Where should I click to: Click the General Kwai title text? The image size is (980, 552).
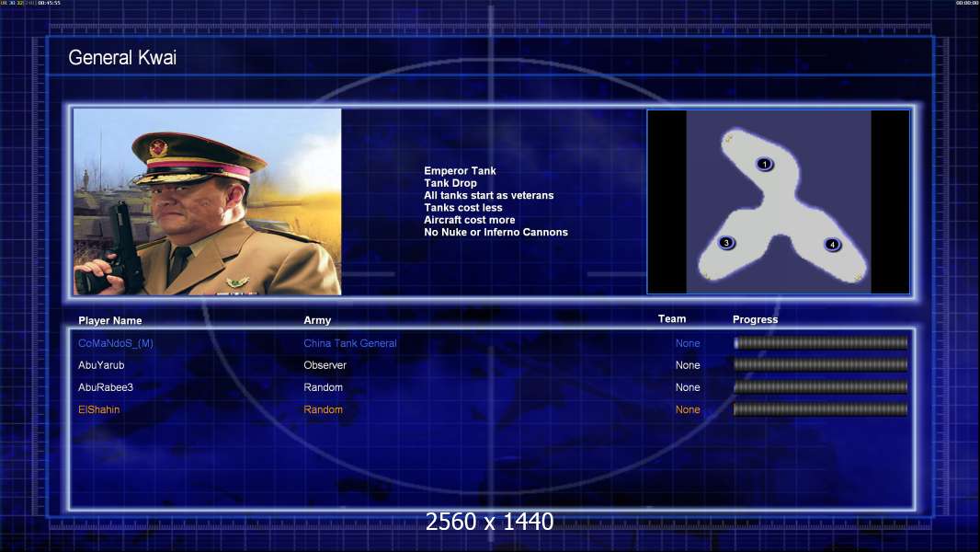tap(122, 58)
